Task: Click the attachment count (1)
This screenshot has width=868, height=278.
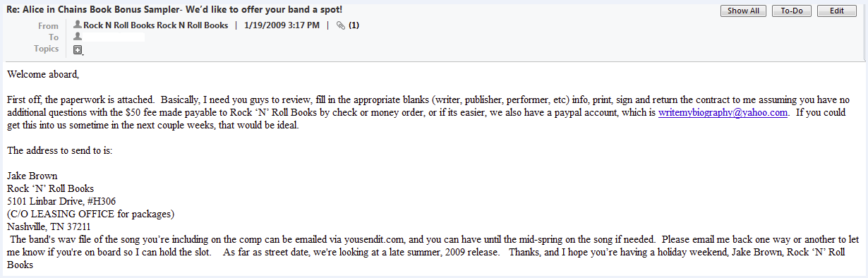Action: click(x=354, y=25)
